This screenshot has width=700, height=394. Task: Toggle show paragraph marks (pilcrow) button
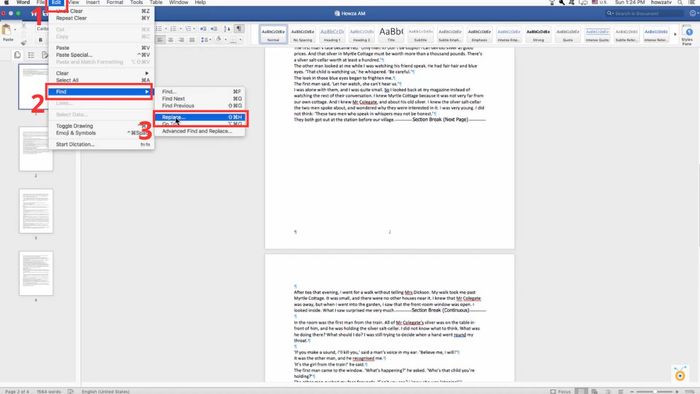point(239,29)
